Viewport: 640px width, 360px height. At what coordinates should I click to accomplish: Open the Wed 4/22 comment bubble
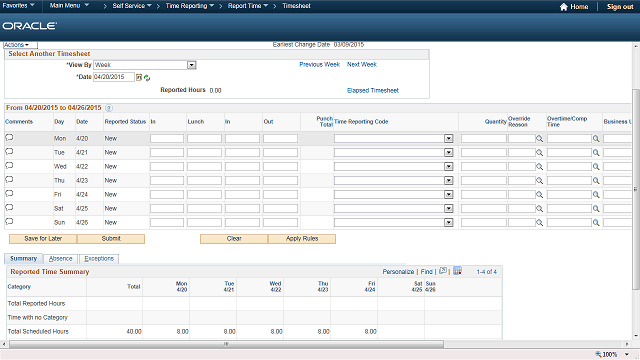click(x=9, y=165)
